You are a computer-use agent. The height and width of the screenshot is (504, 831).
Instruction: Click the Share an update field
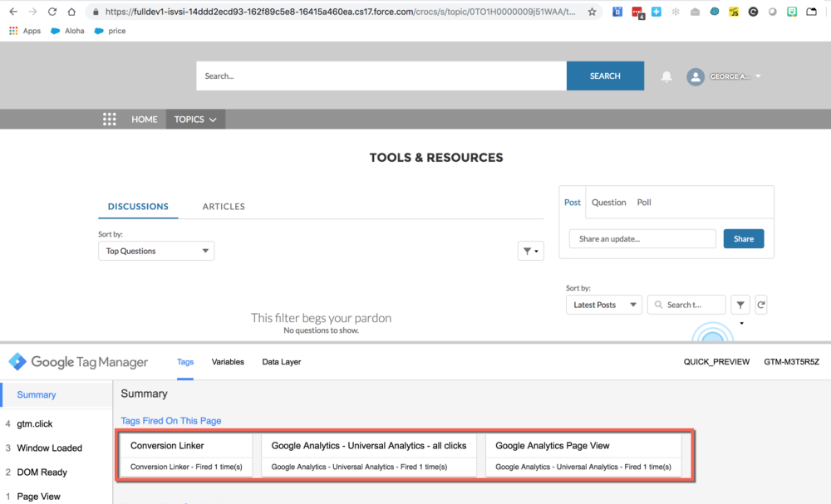tap(642, 239)
